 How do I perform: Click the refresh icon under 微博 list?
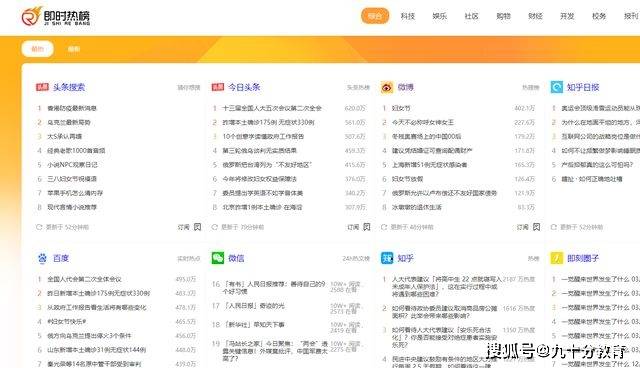pos(384,227)
